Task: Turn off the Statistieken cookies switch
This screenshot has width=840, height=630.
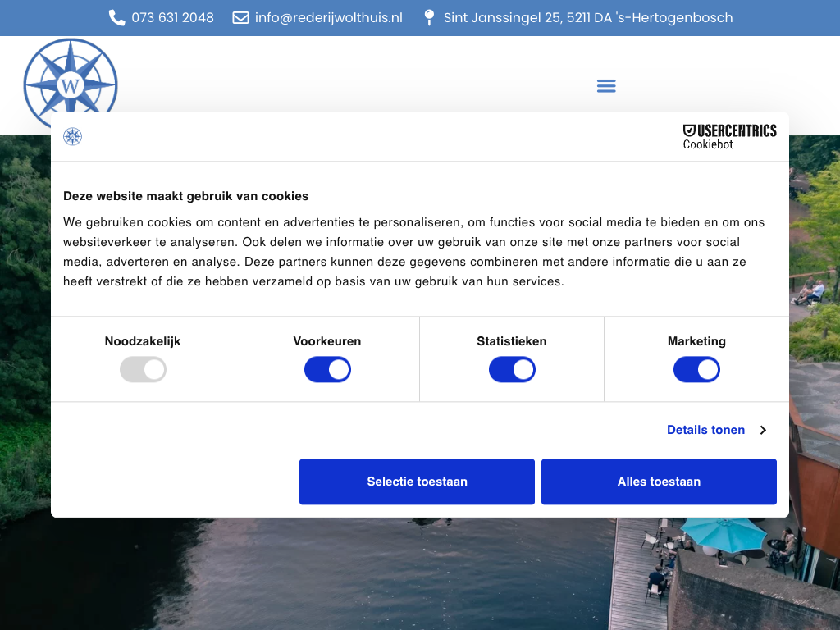Action: pyautogui.click(x=512, y=370)
